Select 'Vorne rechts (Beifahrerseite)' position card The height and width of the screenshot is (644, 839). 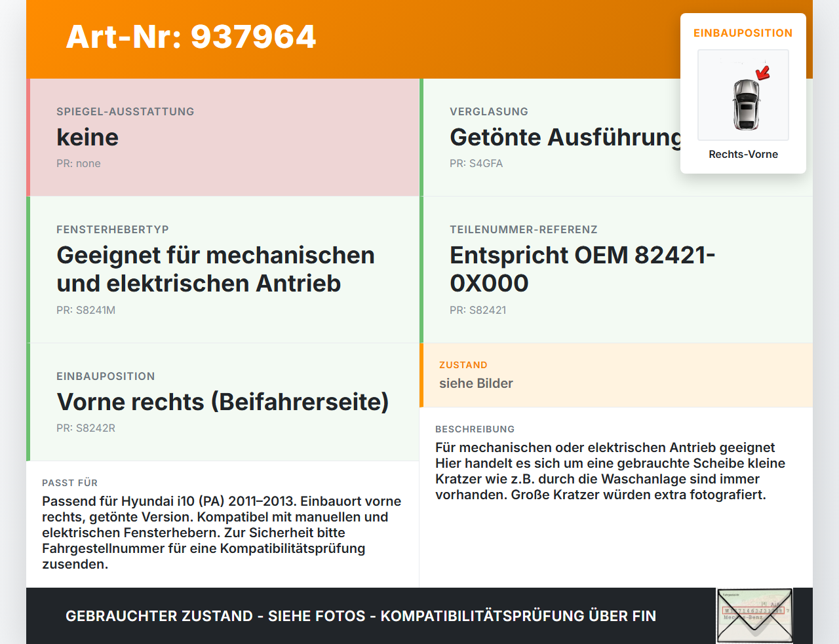pyautogui.click(x=223, y=402)
